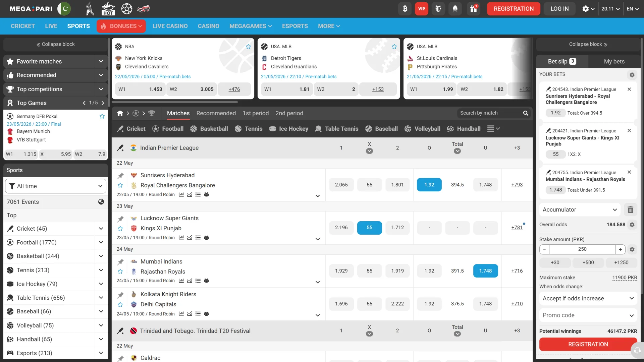Toggle Over 1.92 odds for Sunrisers match
This screenshot has height=362, width=644.
tap(429, 185)
